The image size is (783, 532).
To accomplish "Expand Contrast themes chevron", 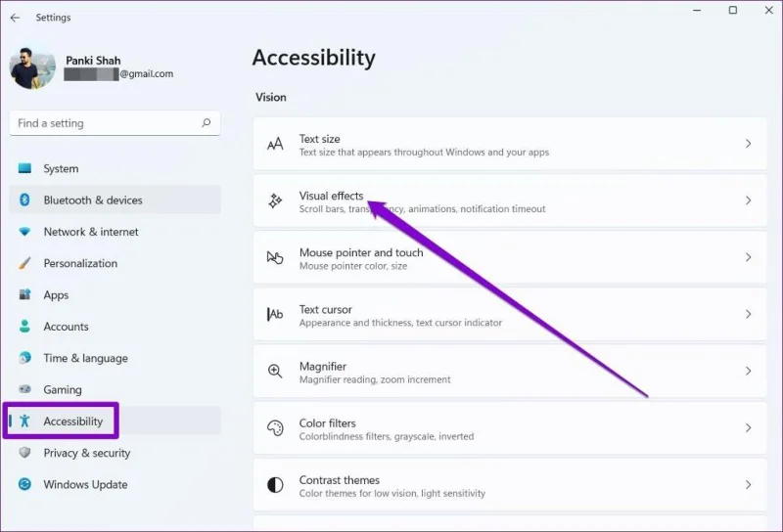I will (748, 485).
